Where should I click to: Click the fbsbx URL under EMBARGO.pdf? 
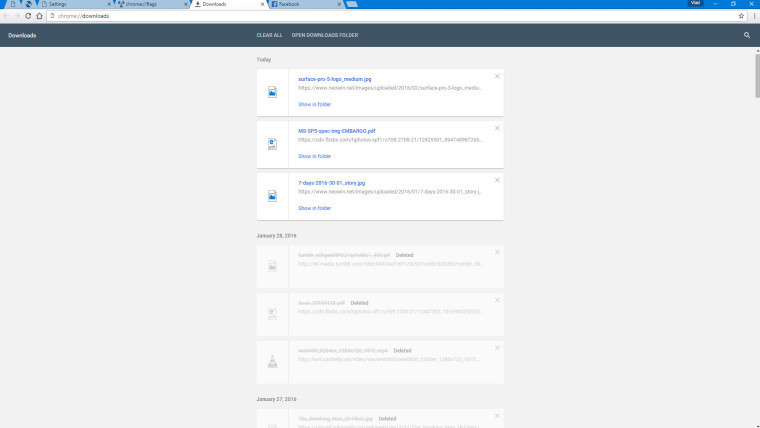pyautogui.click(x=390, y=140)
